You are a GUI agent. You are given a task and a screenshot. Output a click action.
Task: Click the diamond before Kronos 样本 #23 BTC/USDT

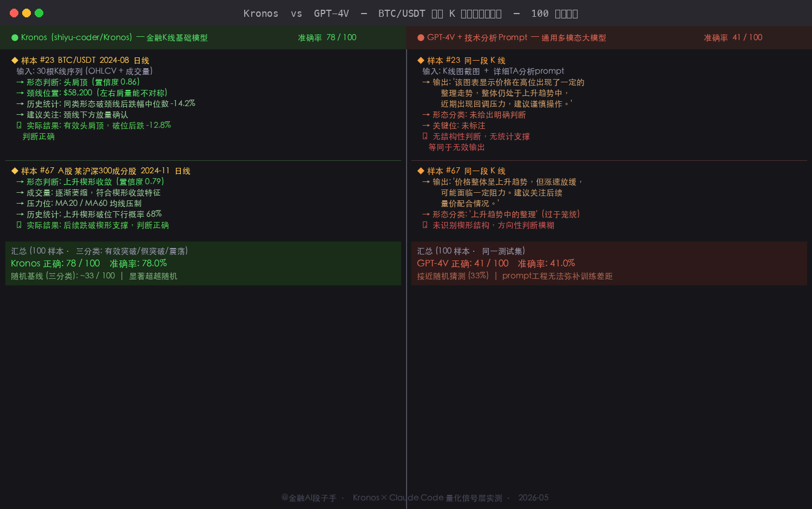tap(15, 60)
